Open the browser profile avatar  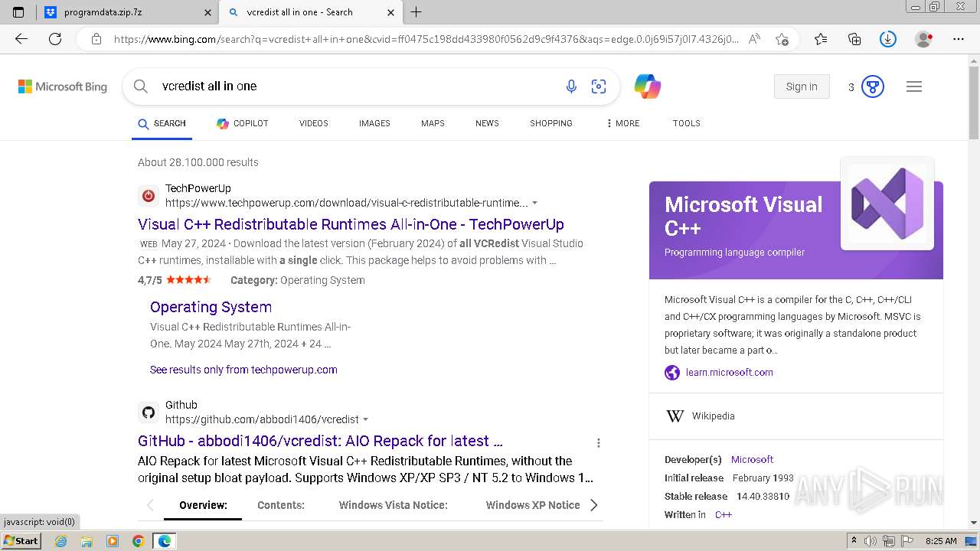pyautogui.click(x=924, y=39)
